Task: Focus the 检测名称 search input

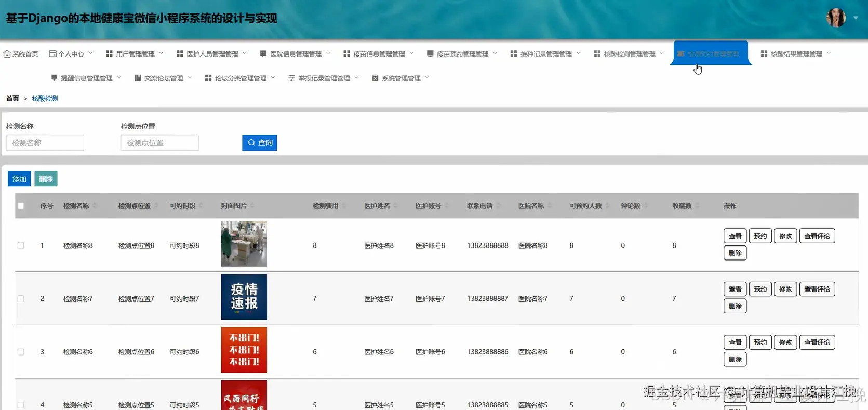Action: 45,143
